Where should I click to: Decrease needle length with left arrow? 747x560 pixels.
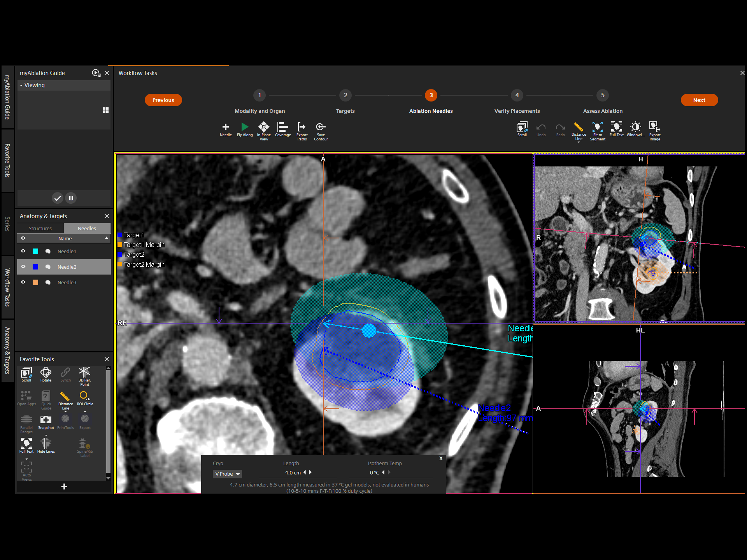[305, 472]
